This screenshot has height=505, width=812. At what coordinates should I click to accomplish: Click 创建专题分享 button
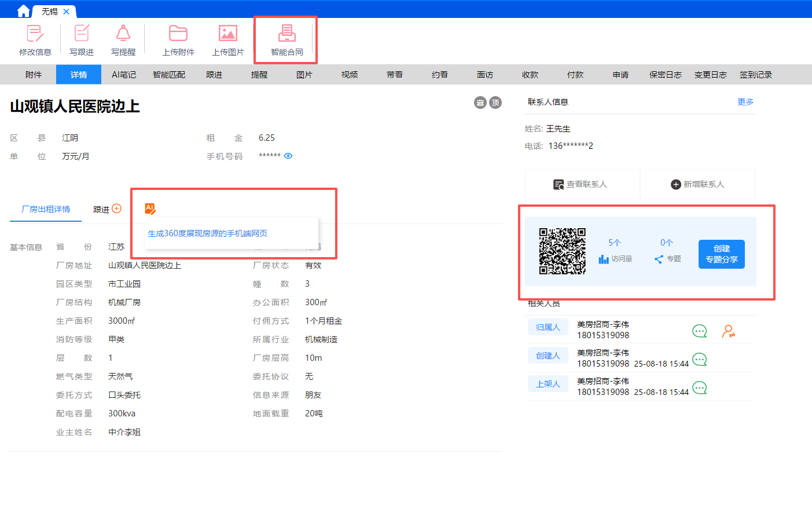(721, 254)
